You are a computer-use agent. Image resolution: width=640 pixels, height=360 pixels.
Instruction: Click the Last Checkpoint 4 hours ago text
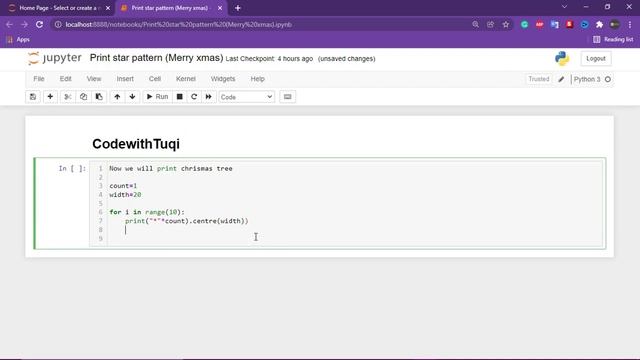(x=269, y=59)
